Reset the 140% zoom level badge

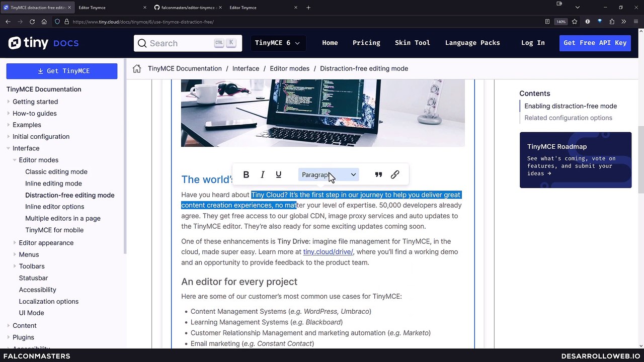(x=560, y=22)
